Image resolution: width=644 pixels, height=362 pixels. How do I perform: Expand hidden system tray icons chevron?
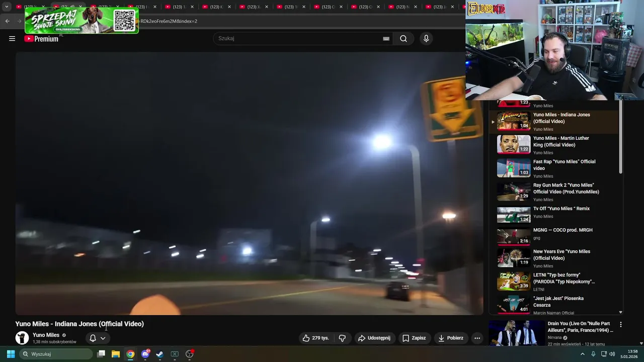pyautogui.click(x=583, y=354)
